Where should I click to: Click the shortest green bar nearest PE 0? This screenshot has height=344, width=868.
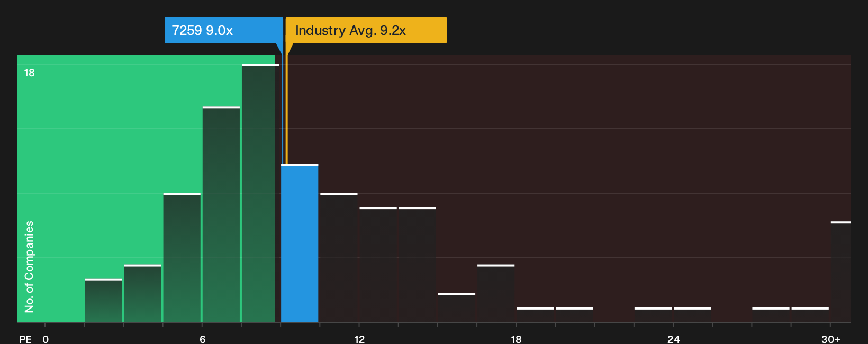(x=103, y=301)
